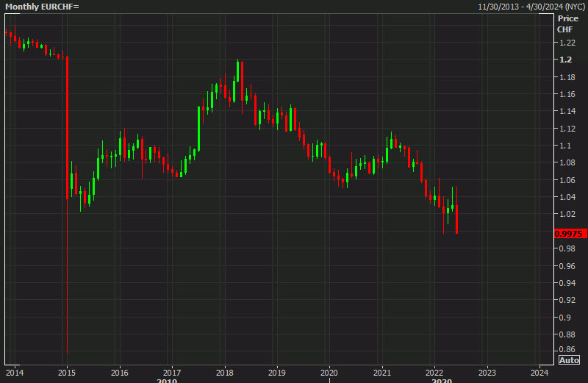Image resolution: width=588 pixels, height=383 pixels.
Task: Click the Auto scale button
Action: tap(569, 360)
